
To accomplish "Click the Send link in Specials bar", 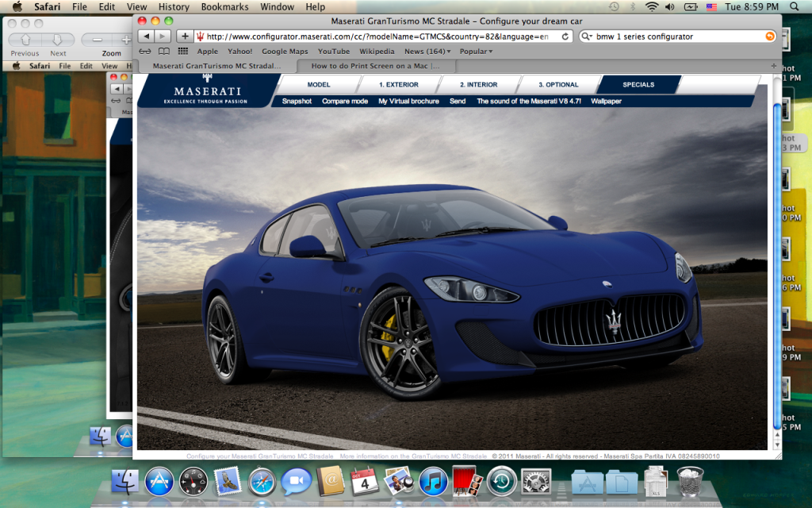I will point(458,101).
